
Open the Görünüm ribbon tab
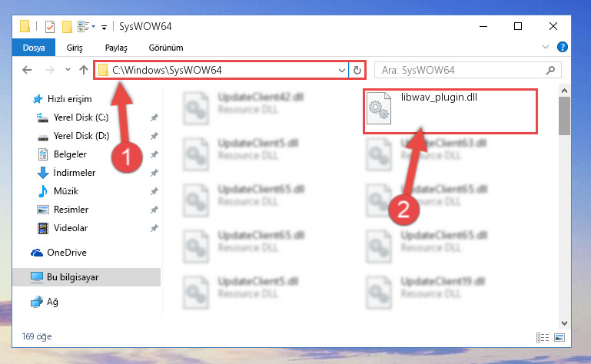pos(166,48)
